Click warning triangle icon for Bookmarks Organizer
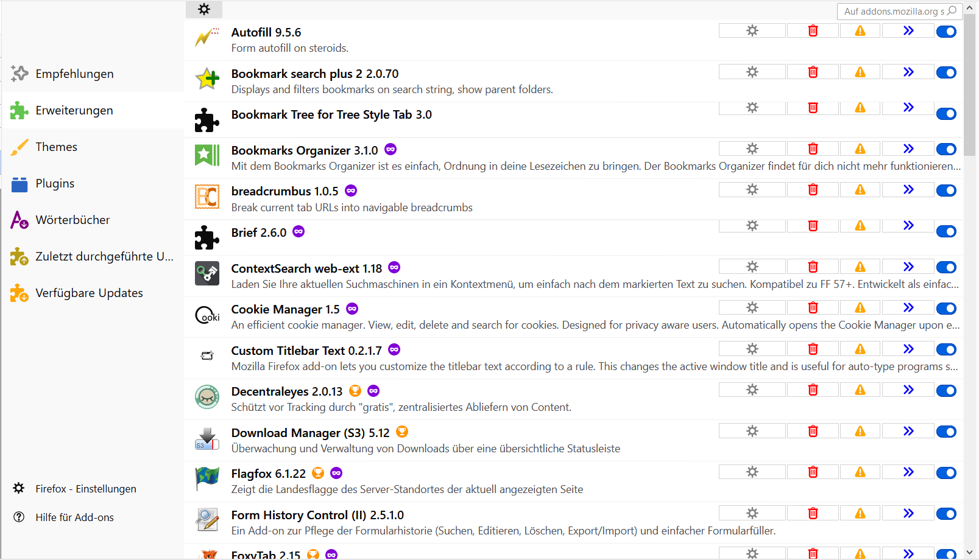The height and width of the screenshot is (560, 979). [x=860, y=149]
